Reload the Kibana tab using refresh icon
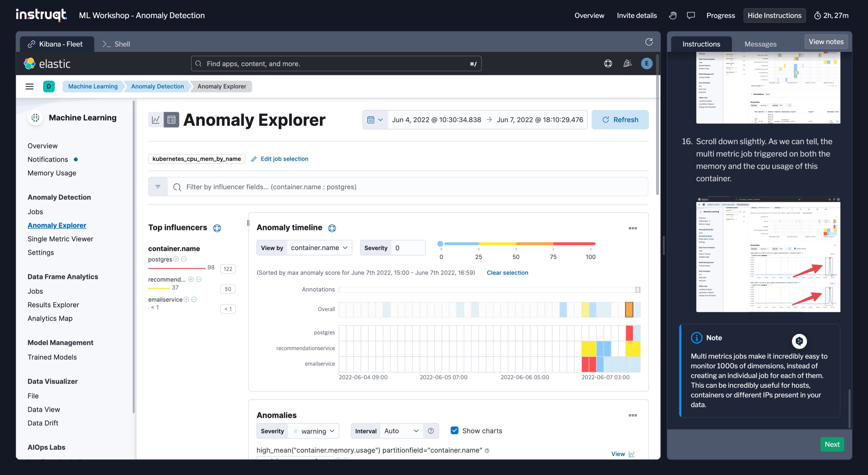 649,42
